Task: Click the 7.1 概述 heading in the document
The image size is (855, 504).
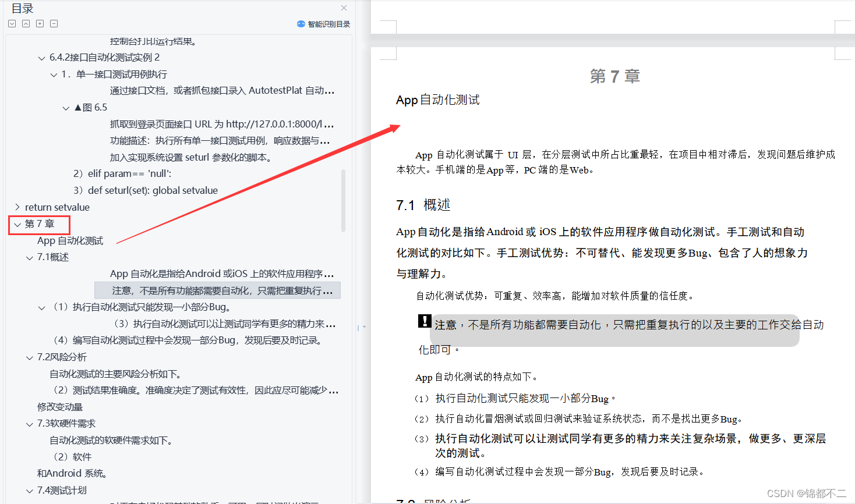Action: [423, 205]
